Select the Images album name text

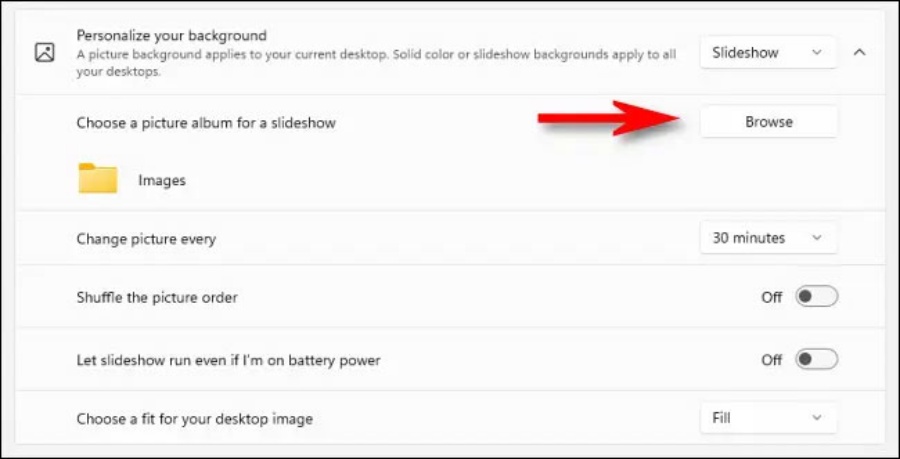[162, 180]
